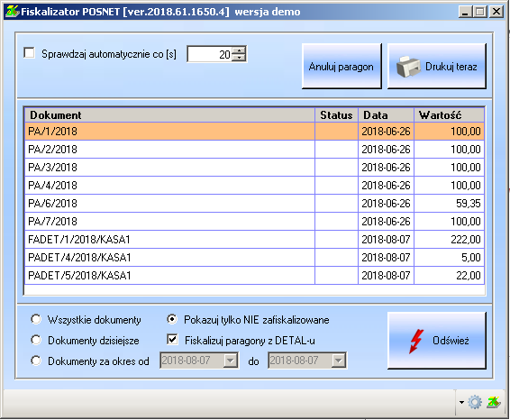Decrease the interval seconds spinner
Image resolution: width=510 pixels, height=420 pixels.
coord(239,58)
